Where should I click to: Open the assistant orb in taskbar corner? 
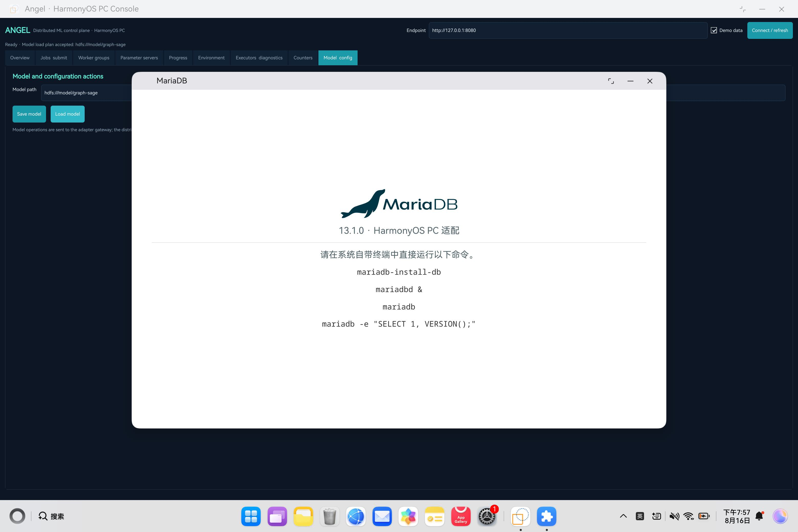tap(780, 516)
